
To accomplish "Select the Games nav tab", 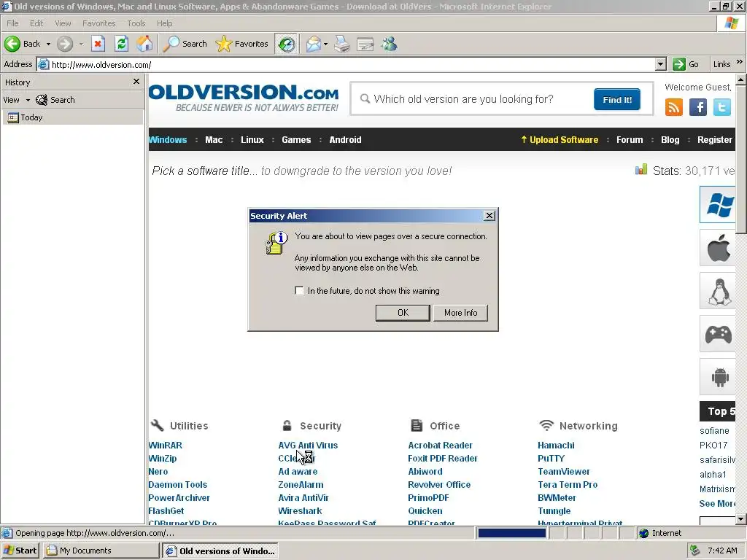I will (296, 139).
